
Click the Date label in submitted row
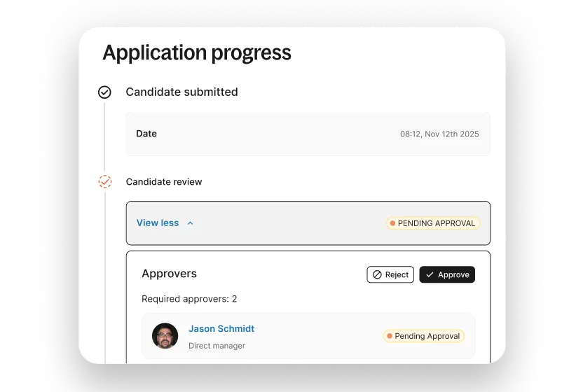[x=146, y=134]
